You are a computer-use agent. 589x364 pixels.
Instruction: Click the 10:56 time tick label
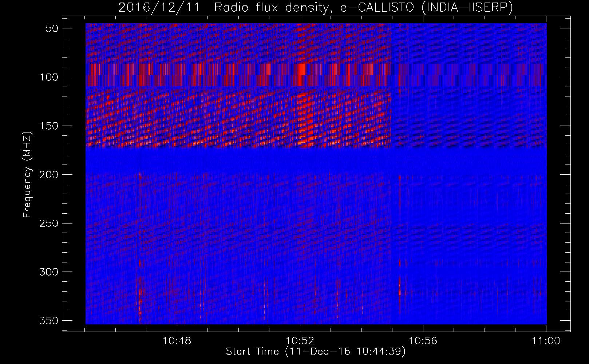point(423,341)
